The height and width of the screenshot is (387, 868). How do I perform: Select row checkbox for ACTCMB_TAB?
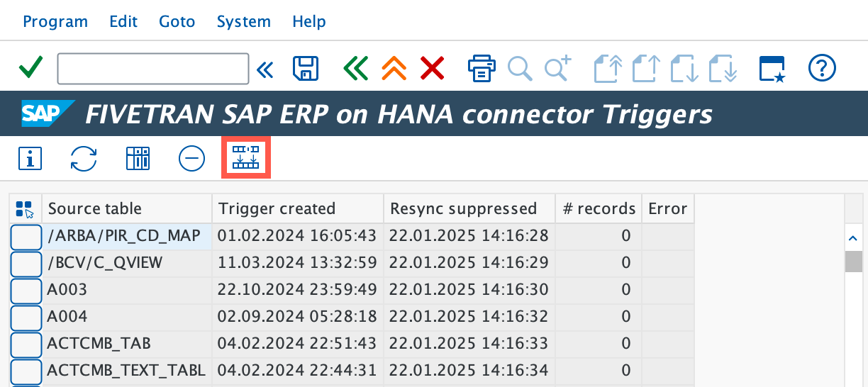click(26, 344)
